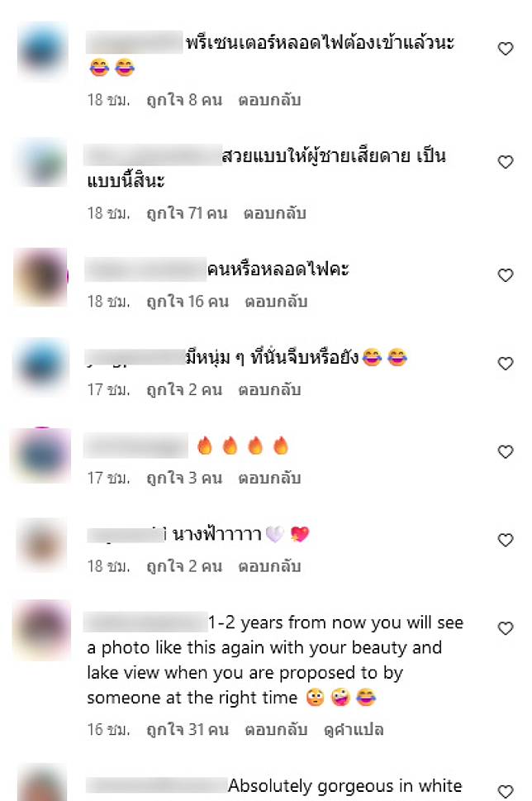View who liked via ถูกใจ 71 คน

pos(187,213)
